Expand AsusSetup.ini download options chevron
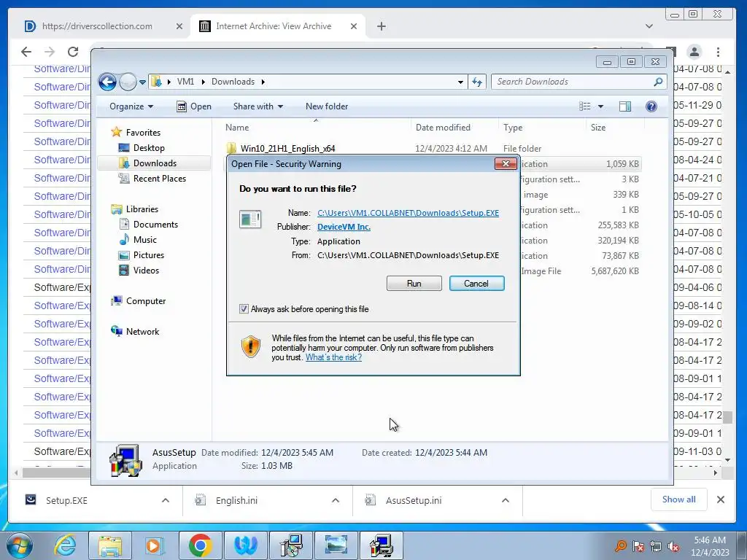This screenshot has height=560, width=747. (x=506, y=500)
